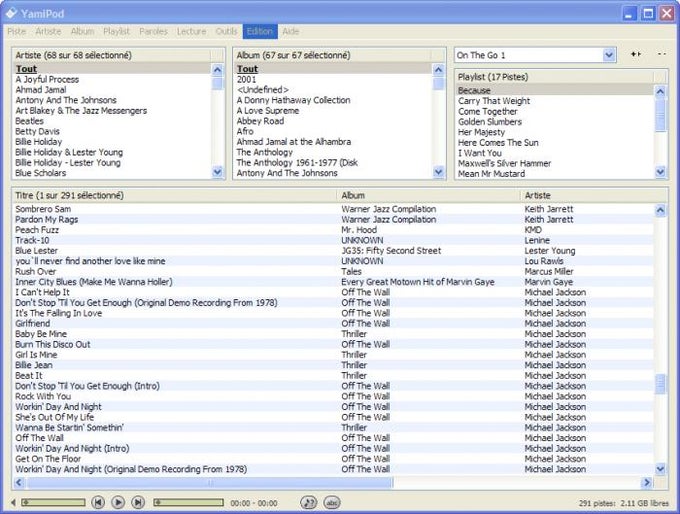The image size is (680, 514).
Task: Select Ahmad Jamal in the artist list
Action: [x=112, y=90]
